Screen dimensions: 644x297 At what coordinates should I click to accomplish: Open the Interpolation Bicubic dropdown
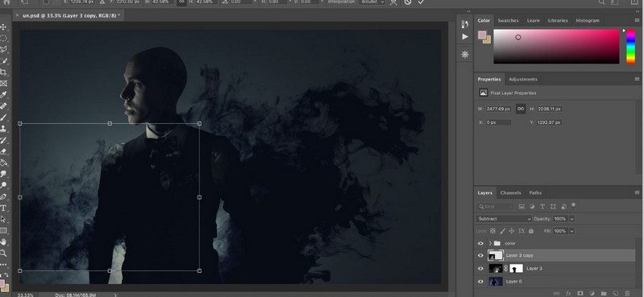(x=372, y=2)
